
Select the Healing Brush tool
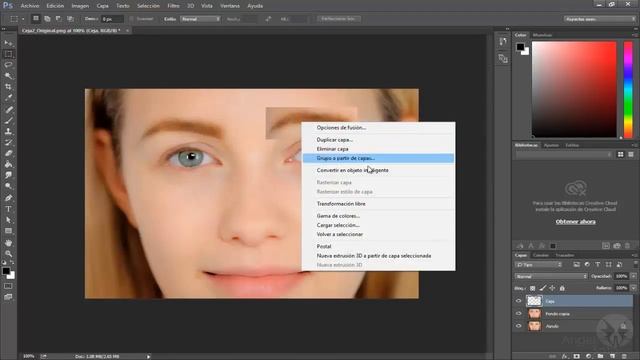point(8,109)
